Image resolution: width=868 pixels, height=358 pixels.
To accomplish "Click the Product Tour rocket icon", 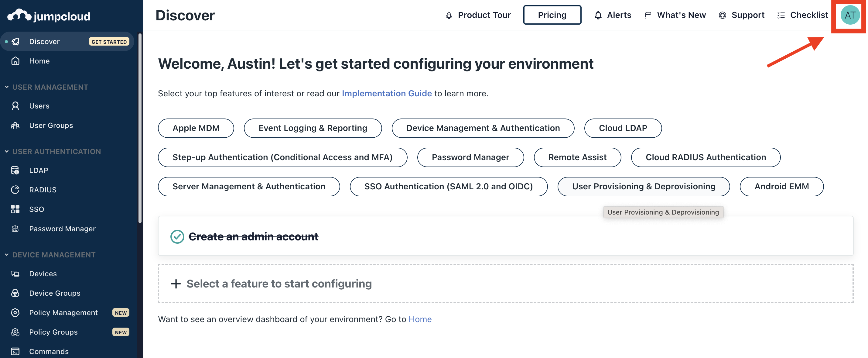I will click(449, 15).
